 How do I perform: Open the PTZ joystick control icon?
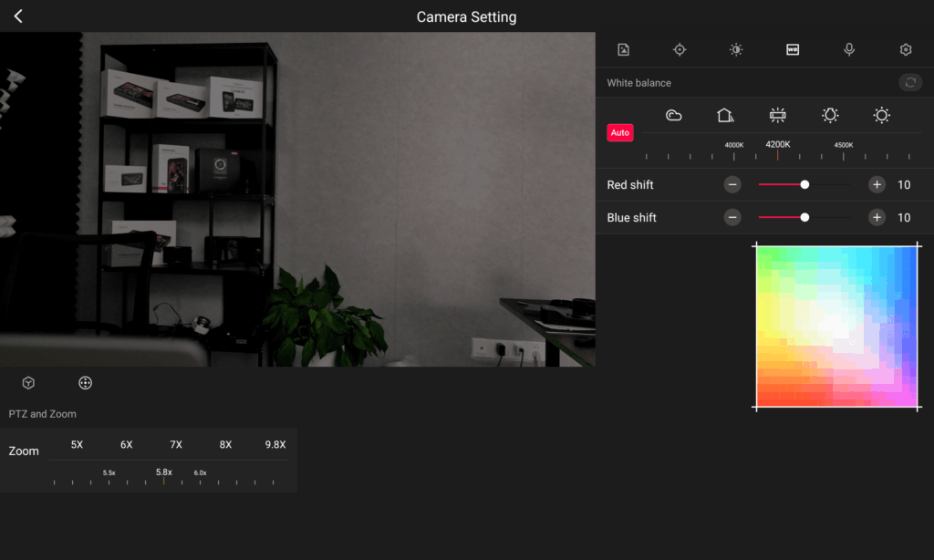[85, 382]
